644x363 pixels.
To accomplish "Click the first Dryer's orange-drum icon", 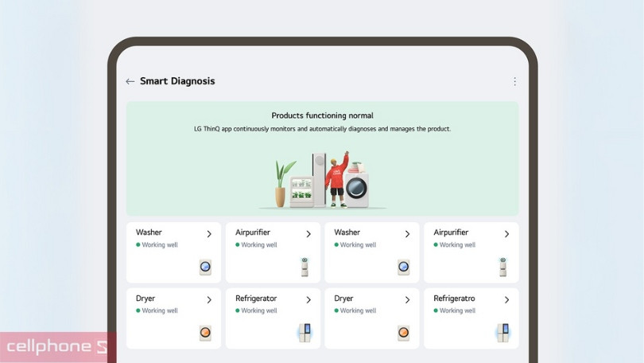I will [205, 333].
